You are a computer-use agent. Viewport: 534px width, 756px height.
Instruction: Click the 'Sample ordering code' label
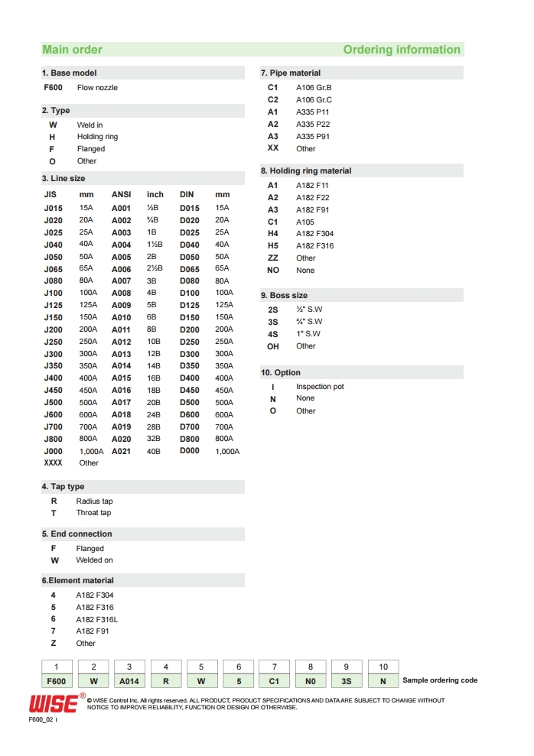point(440,680)
